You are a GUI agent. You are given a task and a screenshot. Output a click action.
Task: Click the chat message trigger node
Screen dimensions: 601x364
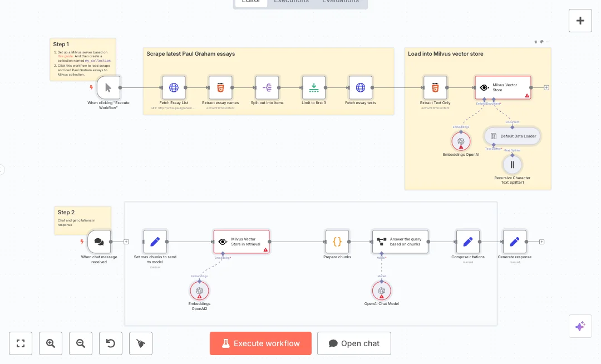point(99,242)
